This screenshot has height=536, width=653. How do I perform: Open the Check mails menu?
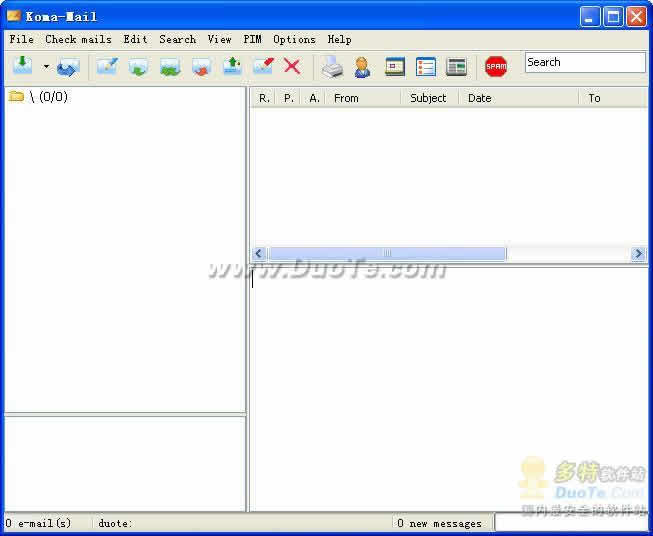coord(78,39)
